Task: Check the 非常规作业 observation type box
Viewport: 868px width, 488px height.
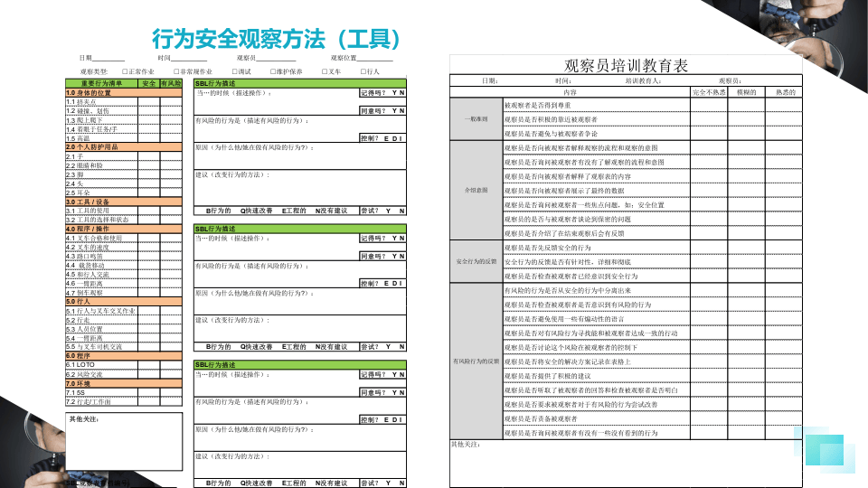Action: click(x=176, y=71)
